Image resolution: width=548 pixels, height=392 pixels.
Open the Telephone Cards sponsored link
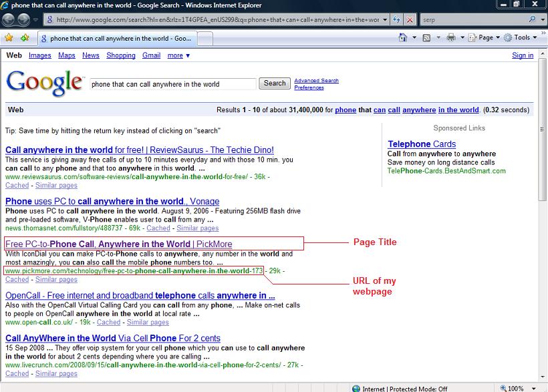point(422,144)
